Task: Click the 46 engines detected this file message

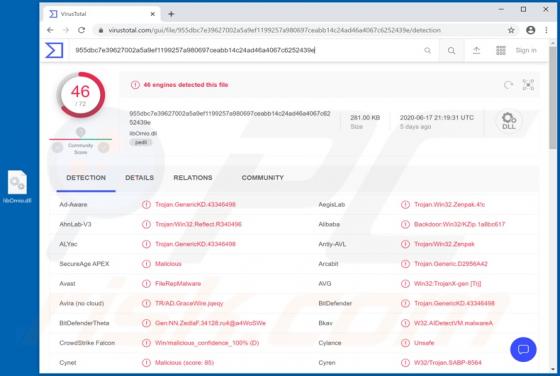Action: 185,85
